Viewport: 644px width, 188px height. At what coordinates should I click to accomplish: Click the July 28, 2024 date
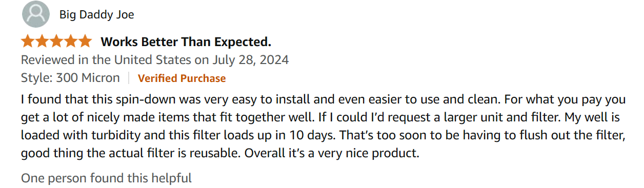coord(249,60)
